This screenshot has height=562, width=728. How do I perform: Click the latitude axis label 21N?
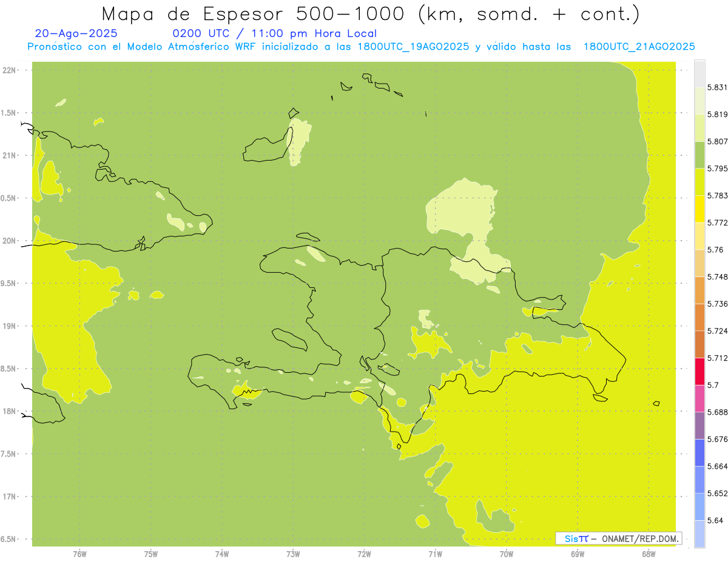click(9, 156)
